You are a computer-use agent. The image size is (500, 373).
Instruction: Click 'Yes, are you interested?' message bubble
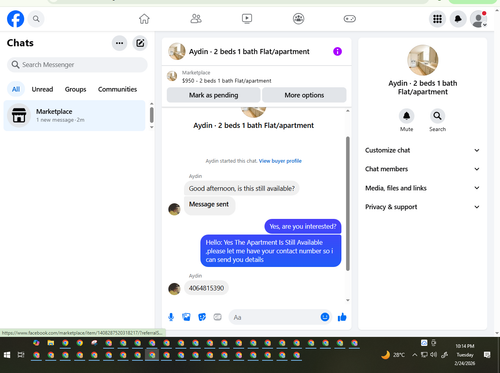click(303, 226)
